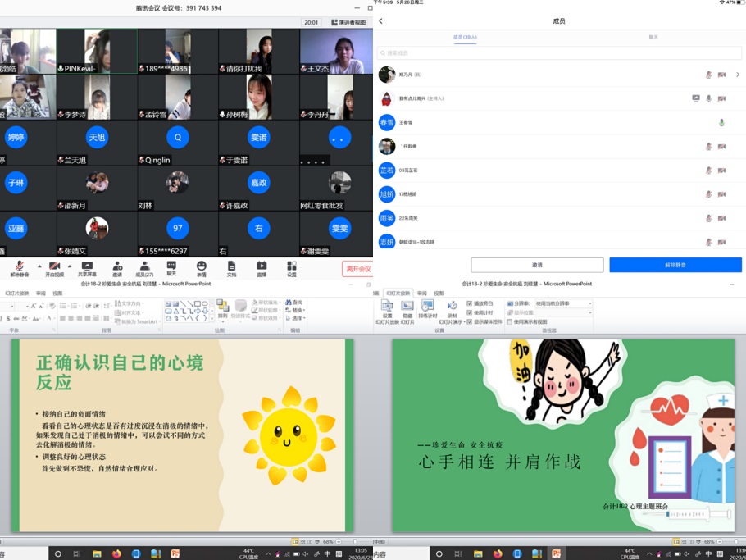Click the 搜索成员 search field
Image resolution: width=746 pixels, height=560 pixels.
[559, 53]
